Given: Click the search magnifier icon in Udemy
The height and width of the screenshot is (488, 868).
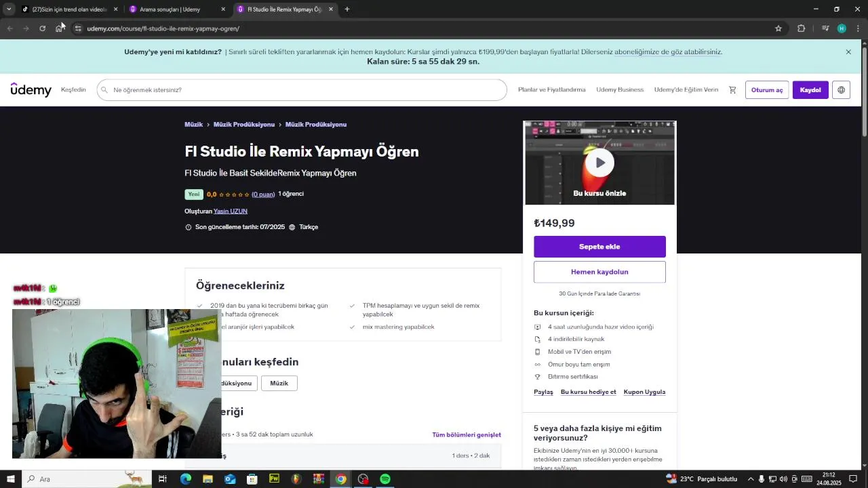Looking at the screenshot, I should point(104,89).
